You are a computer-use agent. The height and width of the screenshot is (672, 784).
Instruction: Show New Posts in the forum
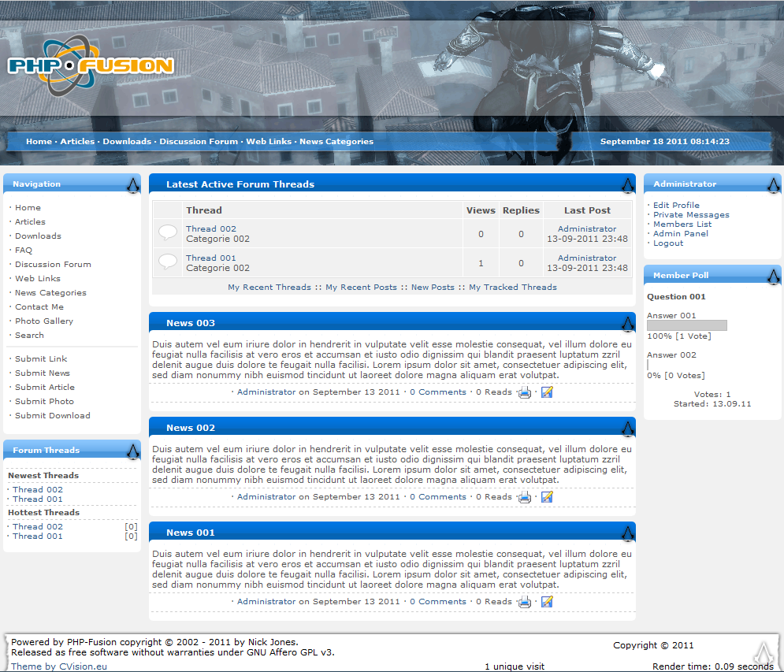click(433, 287)
